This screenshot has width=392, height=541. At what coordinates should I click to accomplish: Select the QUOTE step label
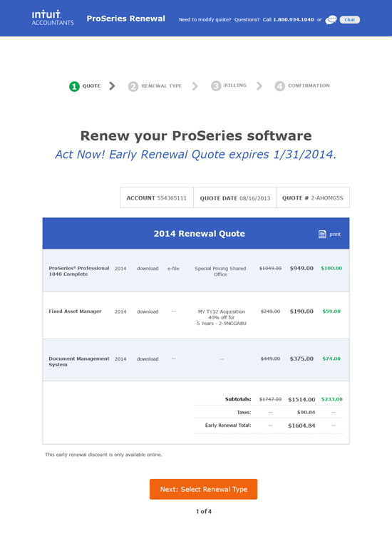point(91,86)
